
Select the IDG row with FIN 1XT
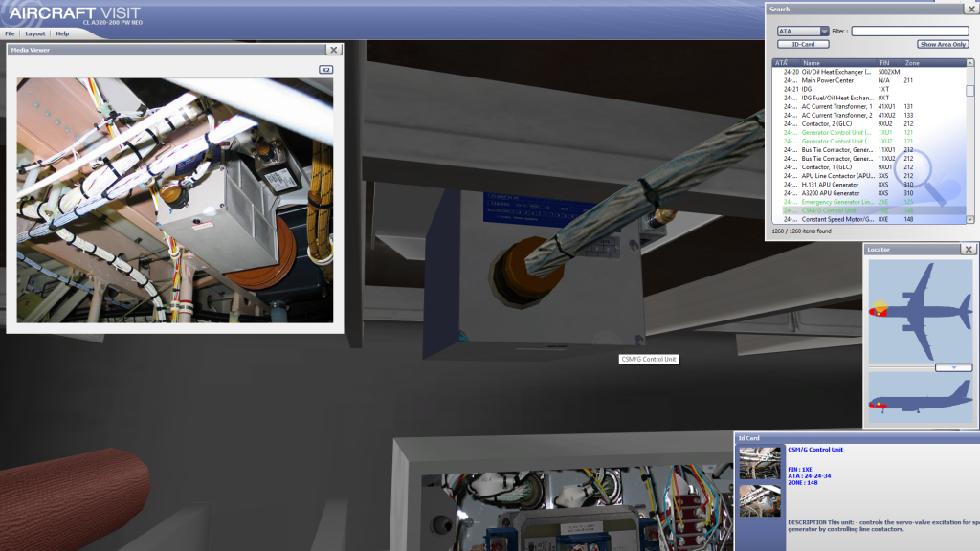869,89
